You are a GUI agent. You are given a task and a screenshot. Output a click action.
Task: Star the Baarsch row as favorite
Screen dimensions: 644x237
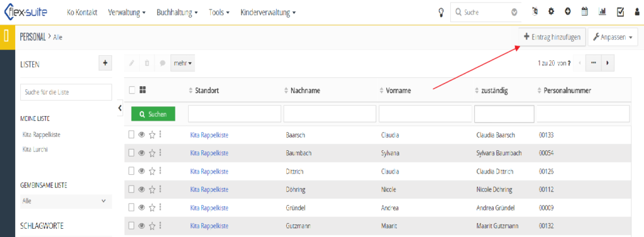[152, 135]
